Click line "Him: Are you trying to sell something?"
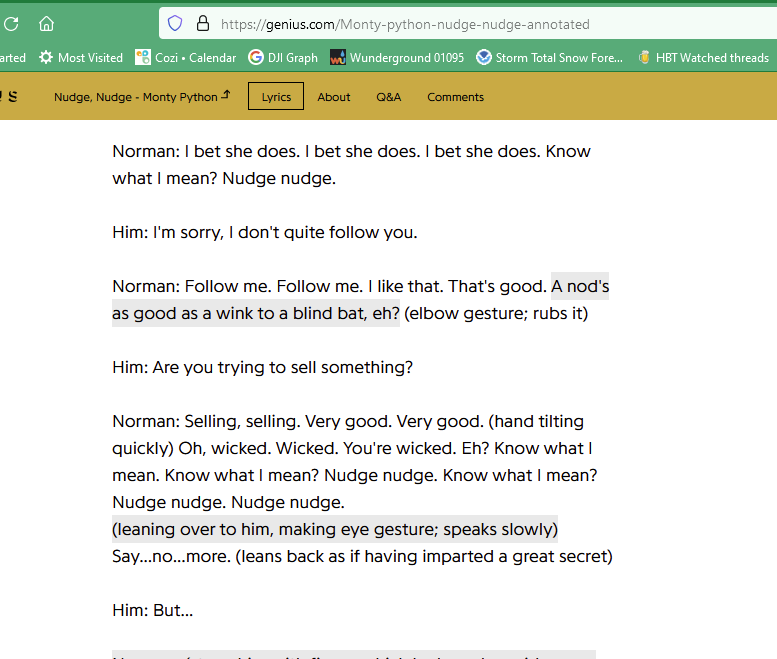This screenshot has width=777, height=659. point(262,367)
